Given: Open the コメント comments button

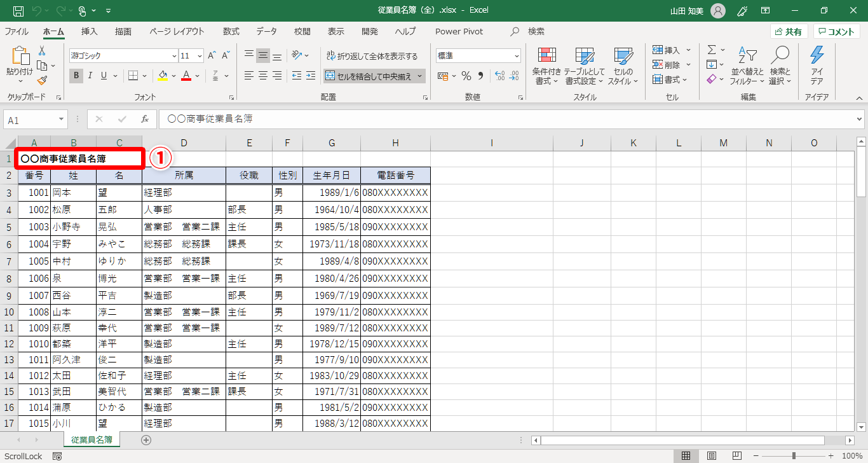Looking at the screenshot, I should (x=837, y=32).
